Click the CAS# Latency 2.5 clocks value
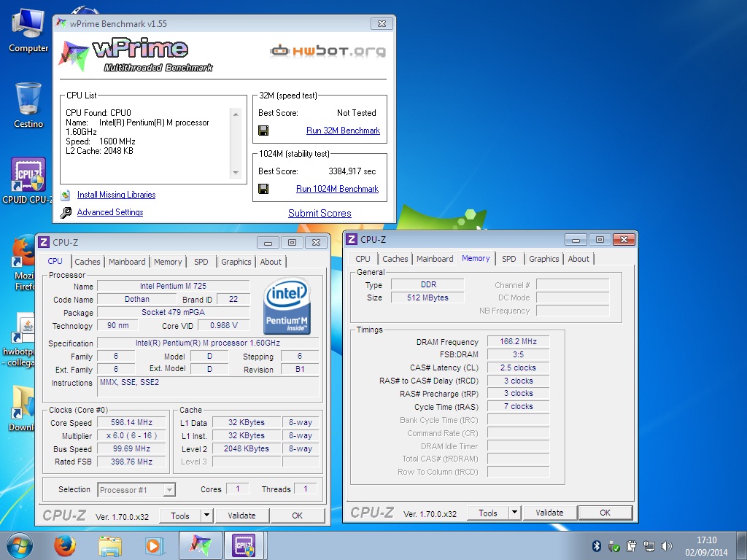The height and width of the screenshot is (560, 747). pyautogui.click(x=518, y=367)
